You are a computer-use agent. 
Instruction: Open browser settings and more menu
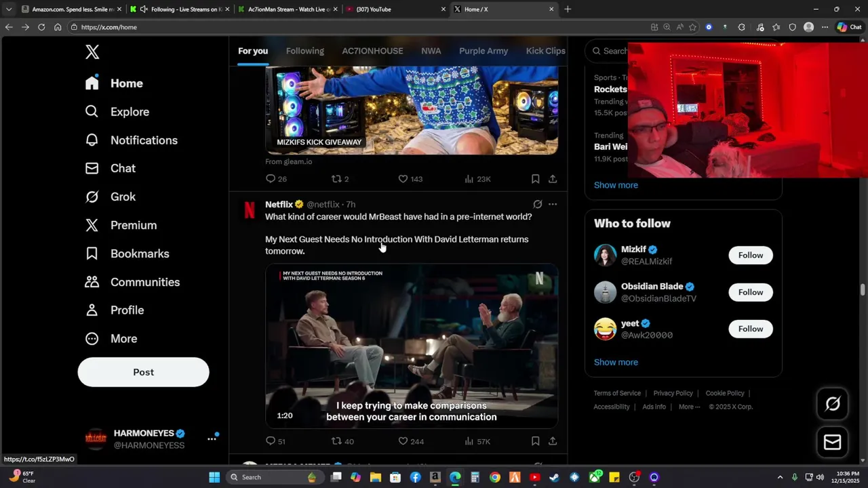pyautogui.click(x=825, y=27)
